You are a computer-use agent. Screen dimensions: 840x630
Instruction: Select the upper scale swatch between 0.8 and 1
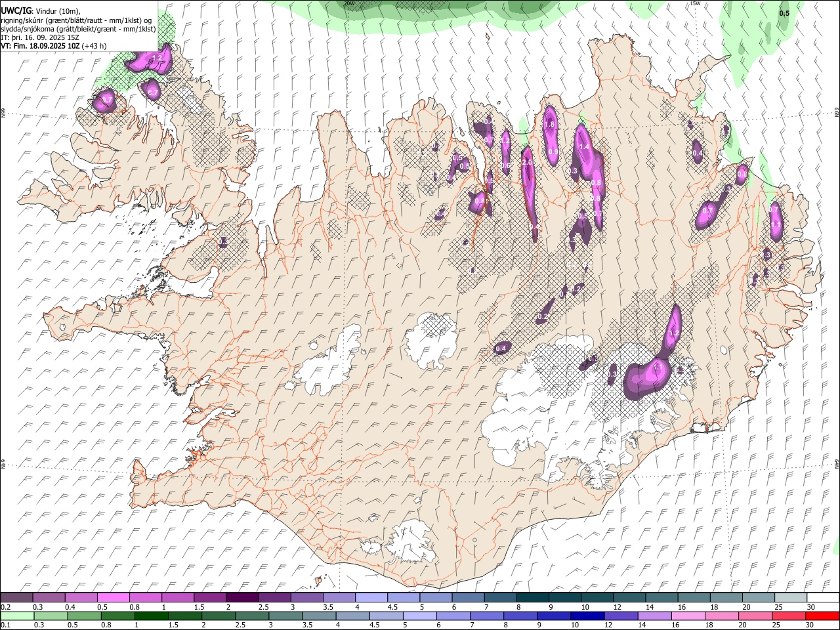pyautogui.click(x=145, y=598)
